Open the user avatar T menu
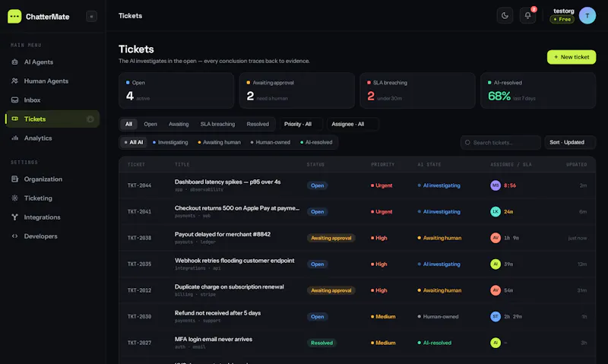The width and height of the screenshot is (608, 364). 587,15
